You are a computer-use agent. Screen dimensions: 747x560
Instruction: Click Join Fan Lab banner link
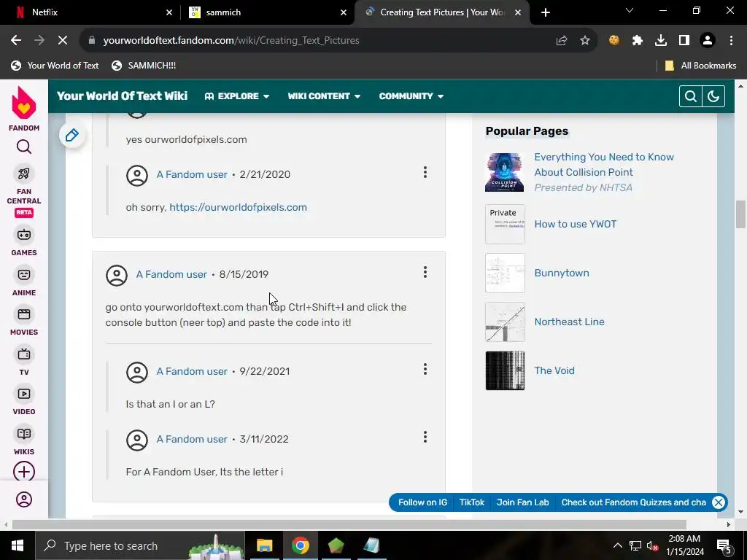tap(522, 502)
